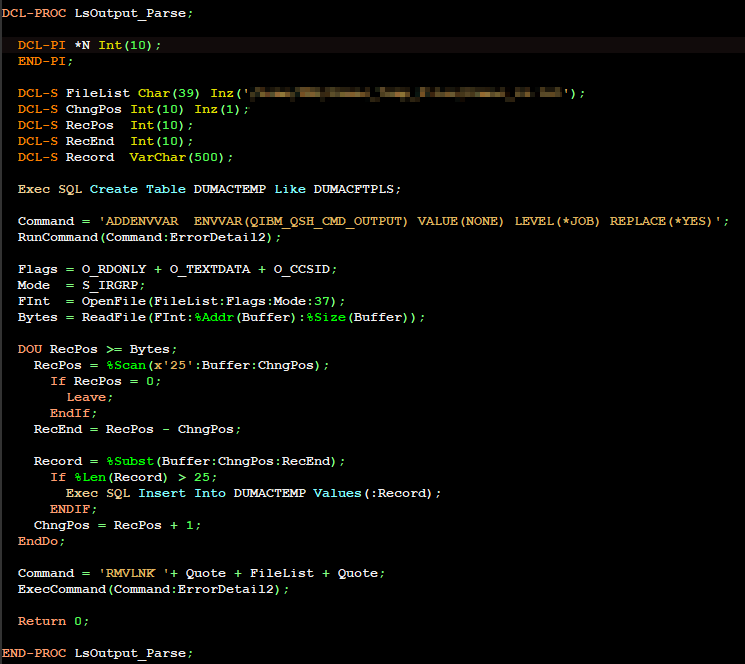Viewport: 745px width, 664px height.
Task: Click the '%Scan(x'25':Buffer:ChngPos)' line
Action: tap(181, 365)
